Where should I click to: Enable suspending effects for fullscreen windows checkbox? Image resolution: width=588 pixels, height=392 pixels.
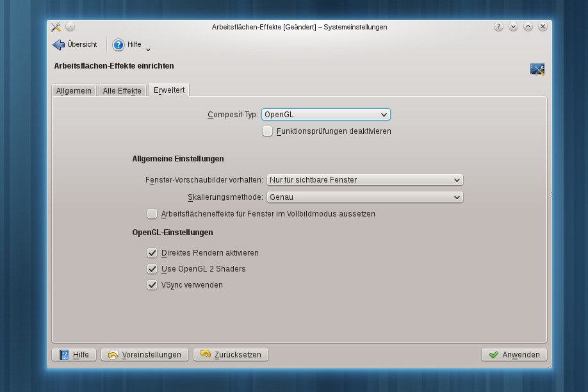[152, 213]
